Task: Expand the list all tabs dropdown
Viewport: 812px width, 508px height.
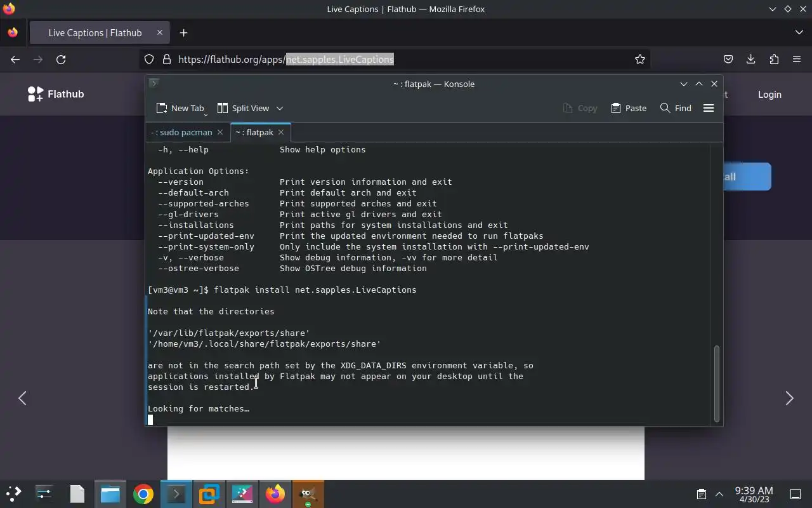Action: [x=799, y=32]
